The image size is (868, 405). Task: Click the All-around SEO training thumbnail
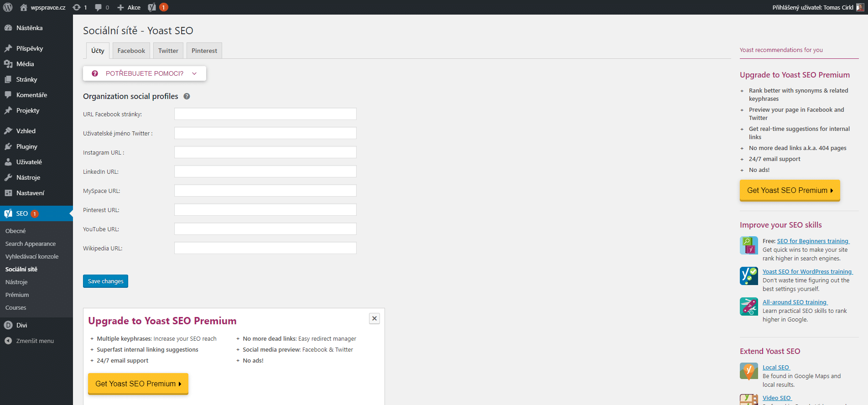click(x=748, y=306)
